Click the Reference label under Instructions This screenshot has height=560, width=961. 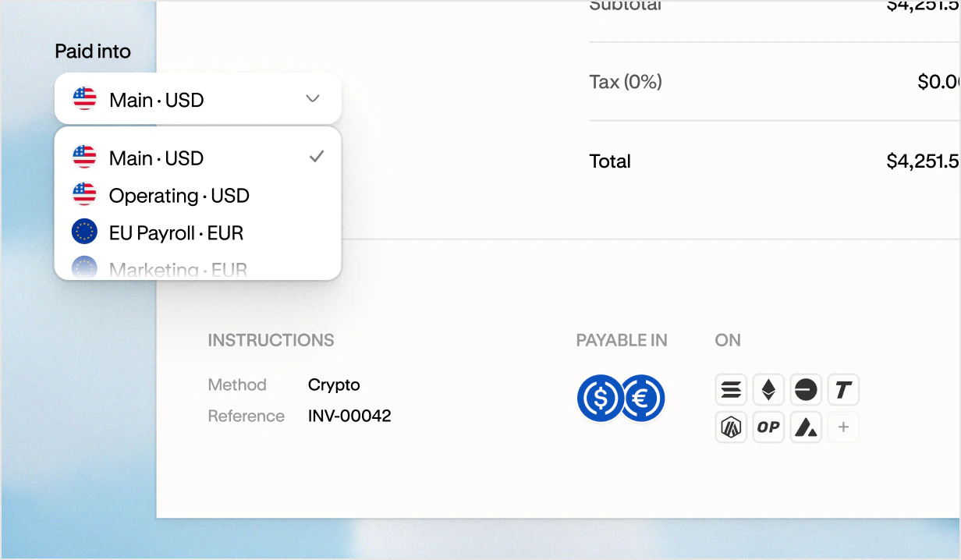tap(246, 416)
